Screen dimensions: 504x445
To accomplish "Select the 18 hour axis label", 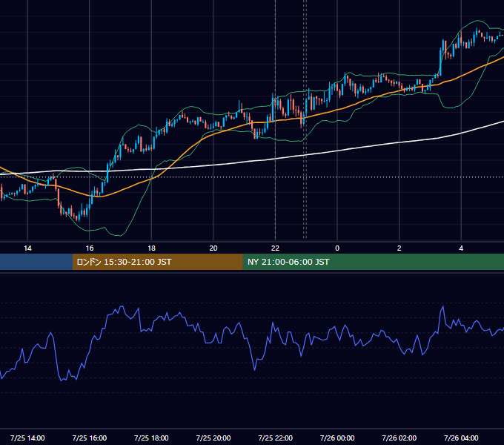I will 151,248.
